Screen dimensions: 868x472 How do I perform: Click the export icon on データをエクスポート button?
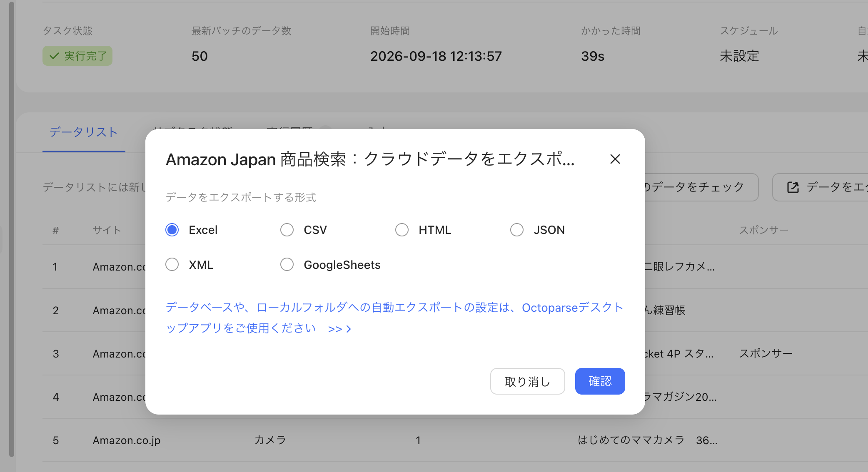coord(793,187)
